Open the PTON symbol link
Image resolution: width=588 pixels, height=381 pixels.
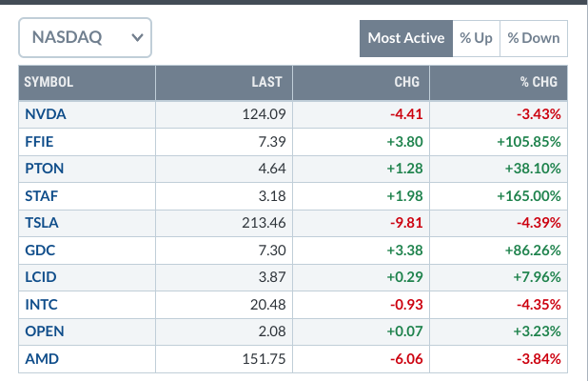(45, 169)
